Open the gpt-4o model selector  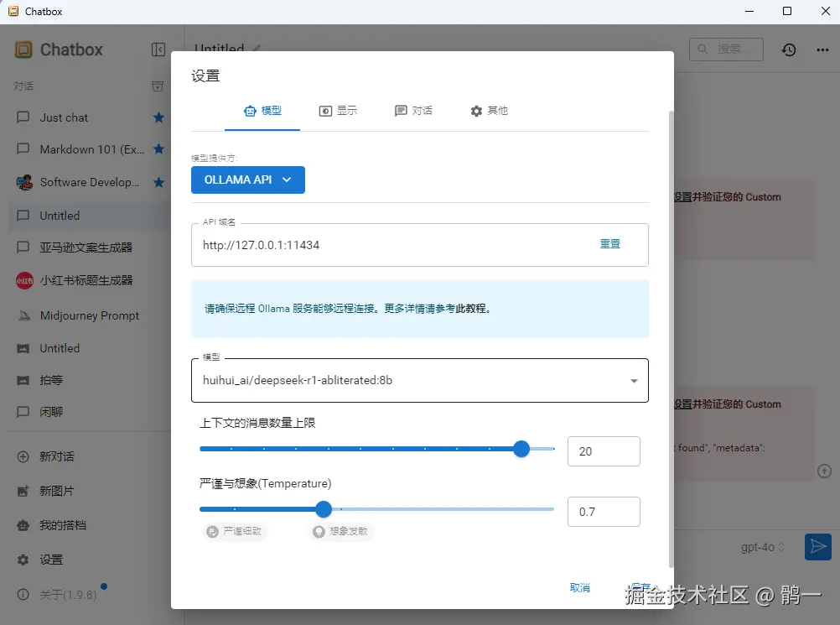point(762,547)
